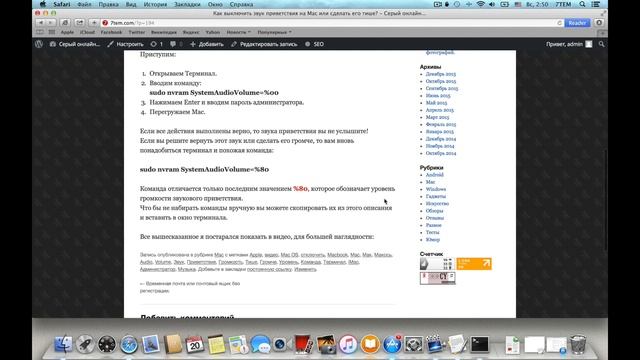This screenshot has width=640, height=360.
Task: Open Terminal icon in the Dock
Action: [480, 344]
